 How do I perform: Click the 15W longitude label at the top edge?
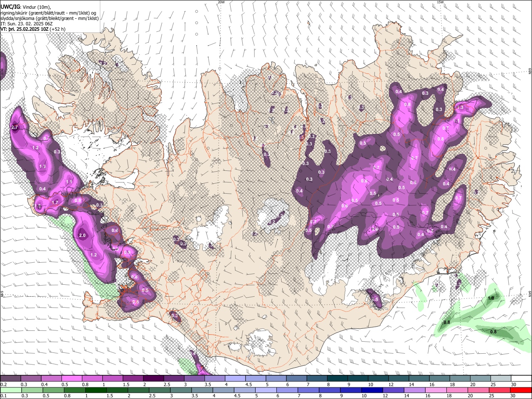pos(440,2)
